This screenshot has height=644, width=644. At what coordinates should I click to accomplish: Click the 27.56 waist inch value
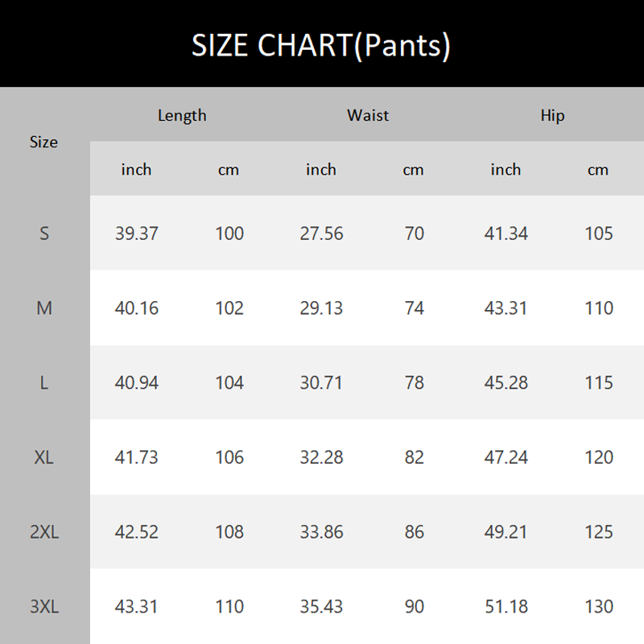tap(321, 233)
